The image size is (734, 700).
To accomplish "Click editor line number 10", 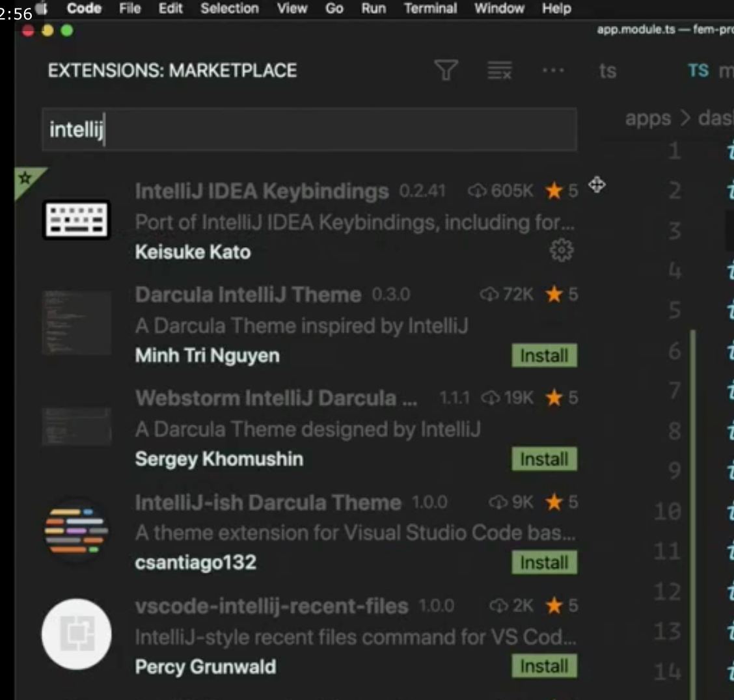I will pyautogui.click(x=668, y=511).
